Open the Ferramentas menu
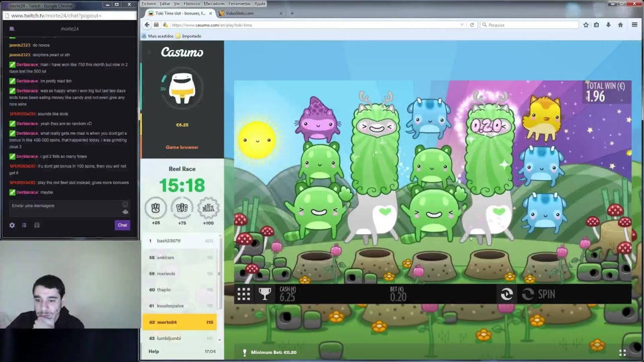644x362 pixels. click(x=239, y=4)
